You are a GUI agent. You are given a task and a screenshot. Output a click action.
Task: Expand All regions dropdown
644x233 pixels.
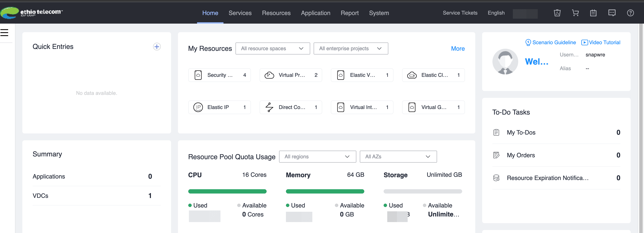(317, 157)
